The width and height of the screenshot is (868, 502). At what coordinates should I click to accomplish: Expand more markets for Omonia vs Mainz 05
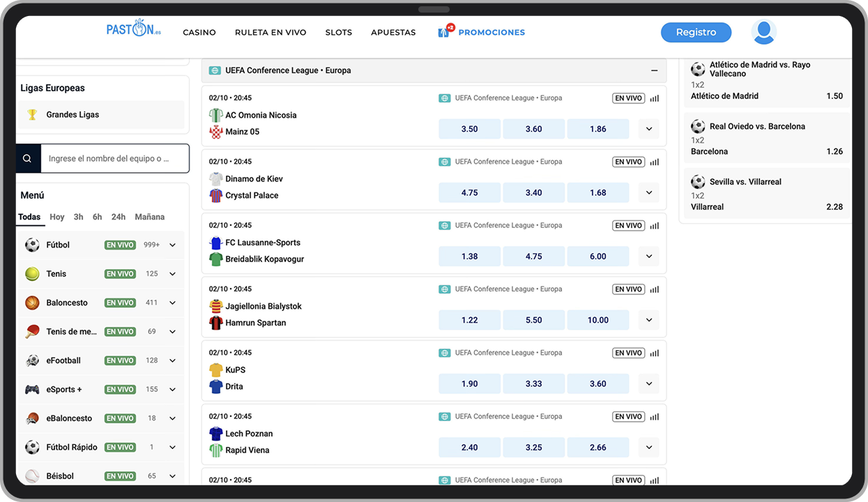(x=649, y=129)
